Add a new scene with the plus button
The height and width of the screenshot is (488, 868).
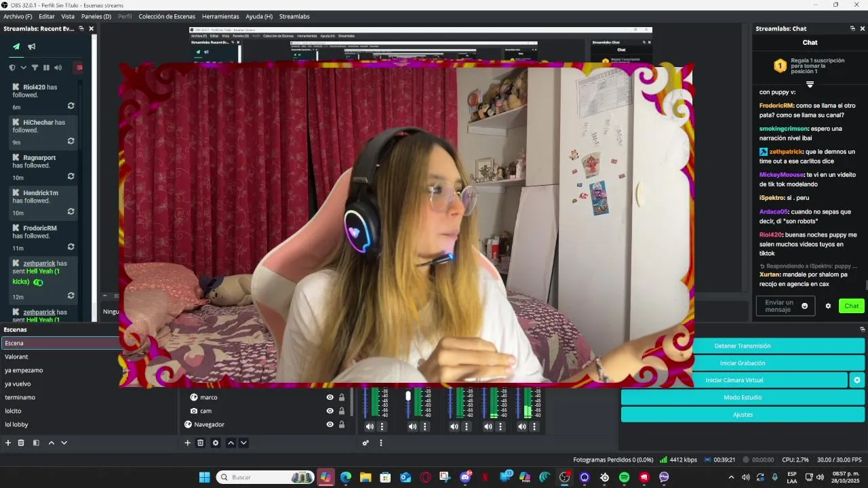point(8,443)
